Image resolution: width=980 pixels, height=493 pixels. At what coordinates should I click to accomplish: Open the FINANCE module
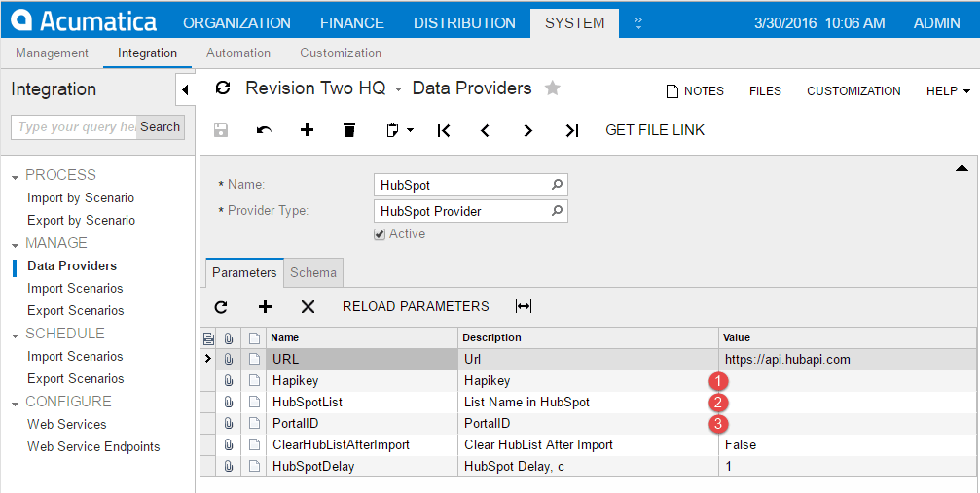pyautogui.click(x=352, y=23)
